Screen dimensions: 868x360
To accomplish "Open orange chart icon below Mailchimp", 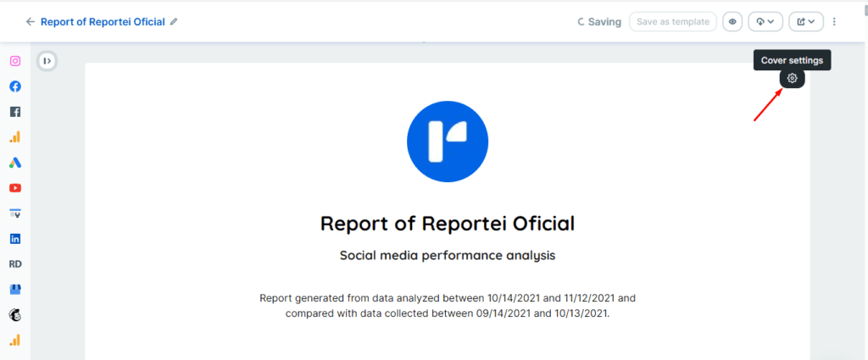I will 15,340.
